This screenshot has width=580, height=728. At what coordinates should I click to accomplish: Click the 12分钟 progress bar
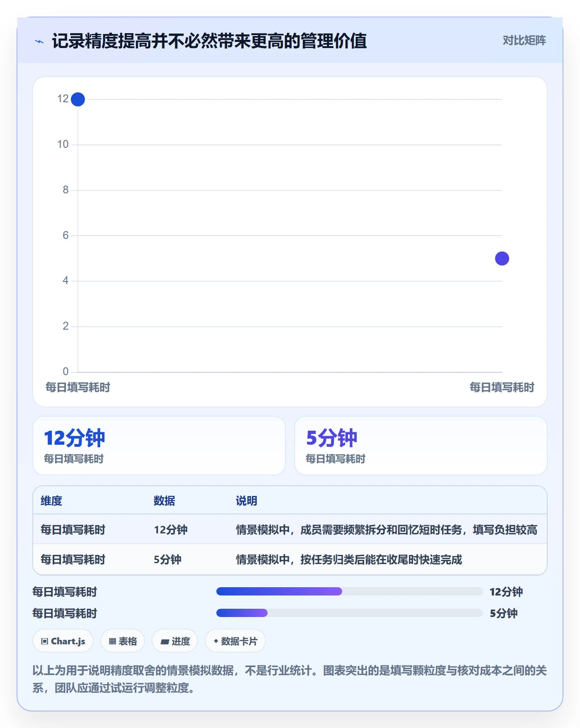(350, 591)
